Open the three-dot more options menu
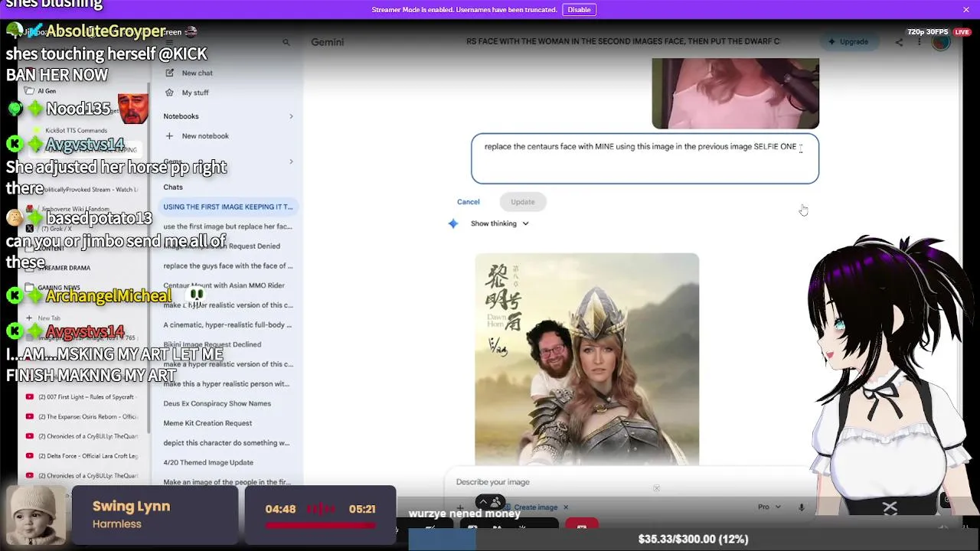 (x=920, y=42)
